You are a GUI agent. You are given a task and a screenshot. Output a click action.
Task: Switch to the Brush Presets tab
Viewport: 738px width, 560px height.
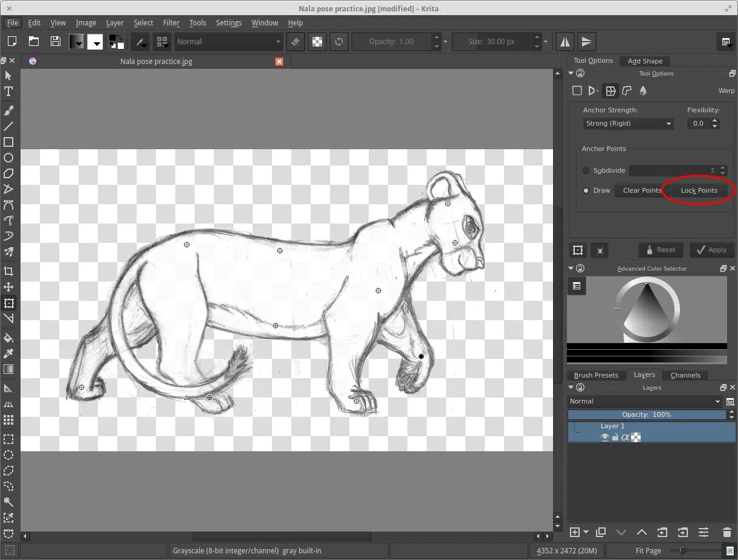pos(596,375)
